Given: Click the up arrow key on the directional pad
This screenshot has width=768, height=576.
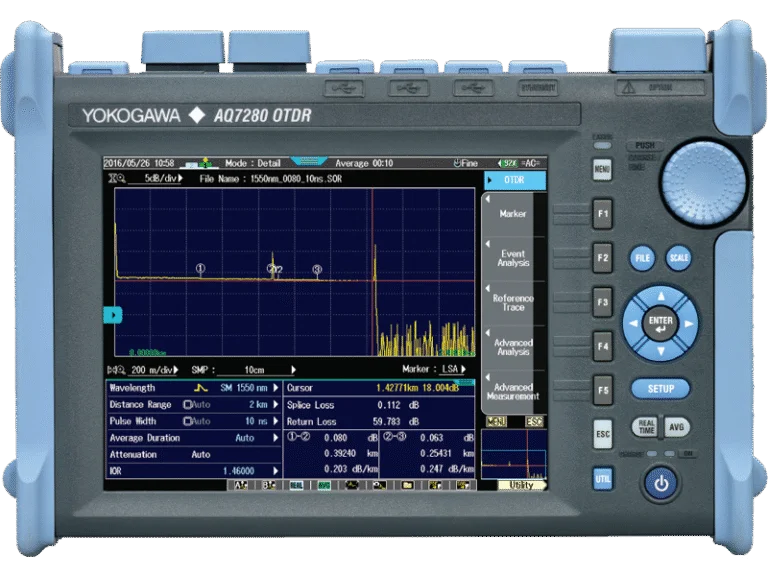Looking at the screenshot, I should coord(661,296).
